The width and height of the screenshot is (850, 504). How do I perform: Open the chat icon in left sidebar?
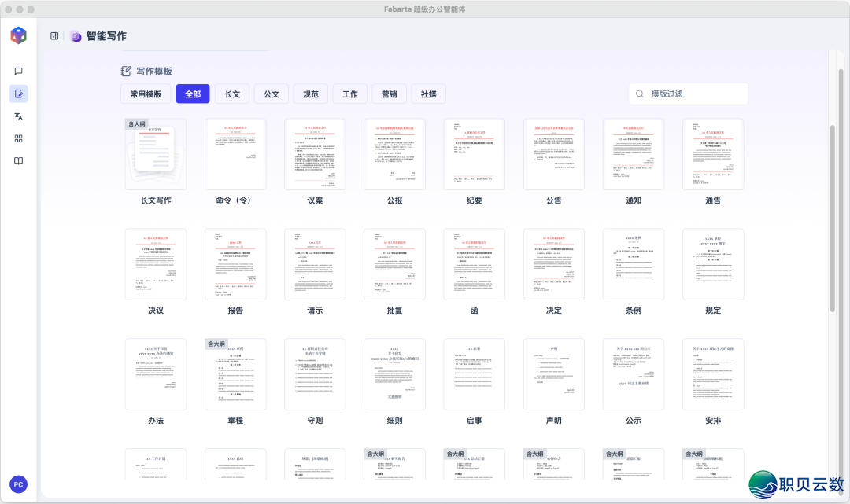pyautogui.click(x=19, y=71)
